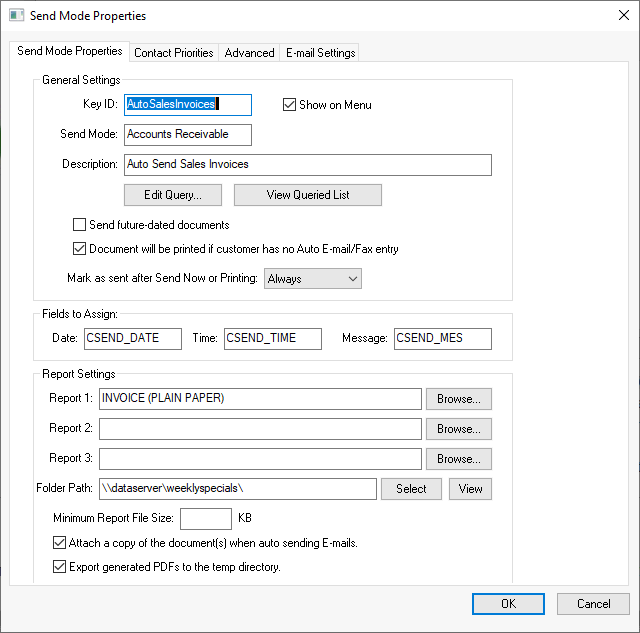Enable Send future-dated documents option
This screenshot has width=640, height=633.
coord(80,225)
